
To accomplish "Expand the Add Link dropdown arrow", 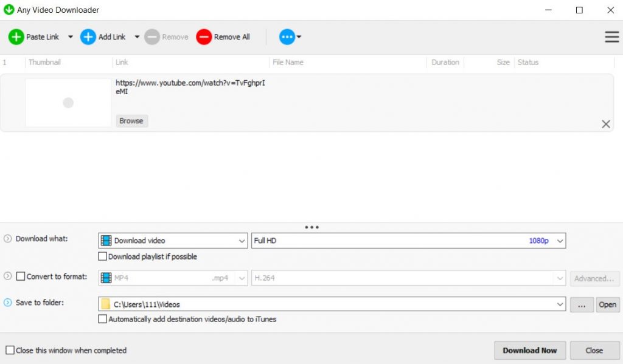I will [137, 37].
